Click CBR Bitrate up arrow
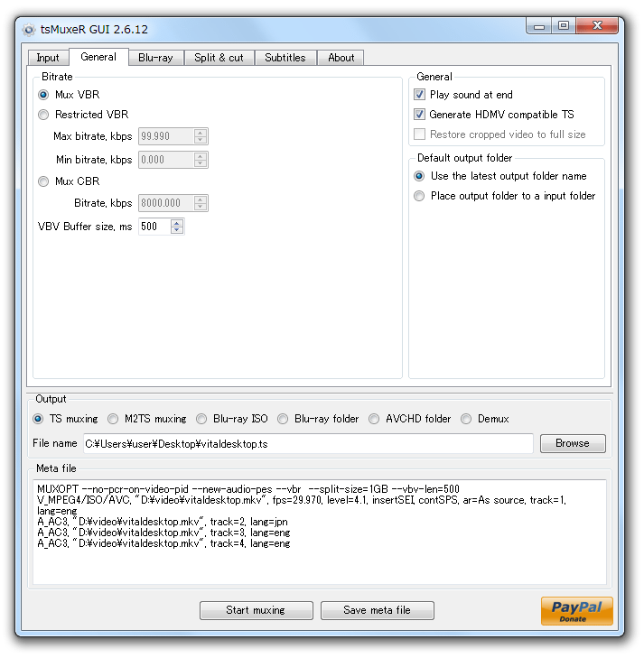644x658 pixels. coord(201,199)
